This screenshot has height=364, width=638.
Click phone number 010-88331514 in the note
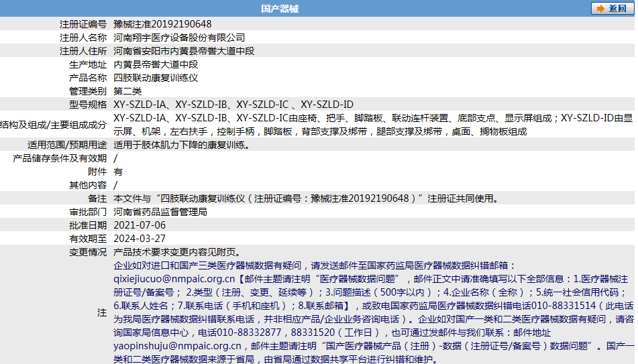563,306
